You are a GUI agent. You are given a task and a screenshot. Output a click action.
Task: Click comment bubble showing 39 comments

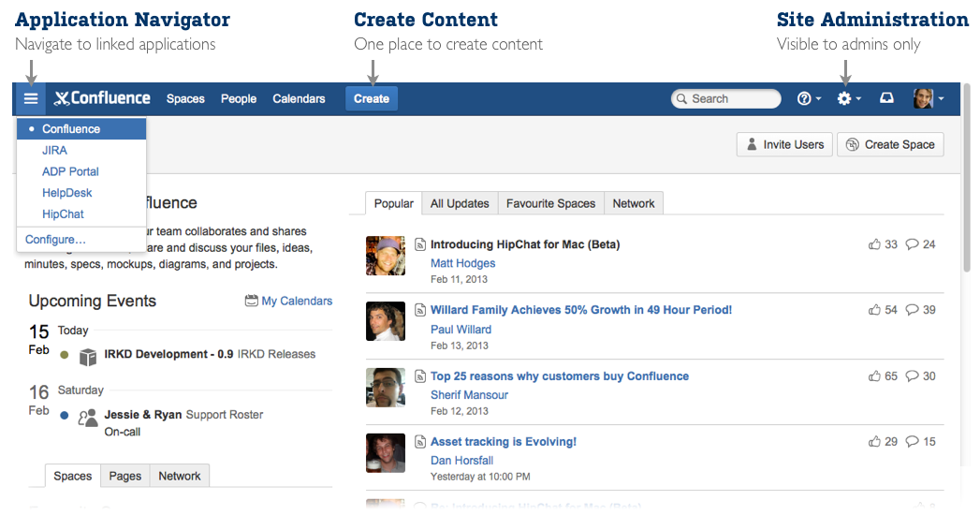point(912,310)
